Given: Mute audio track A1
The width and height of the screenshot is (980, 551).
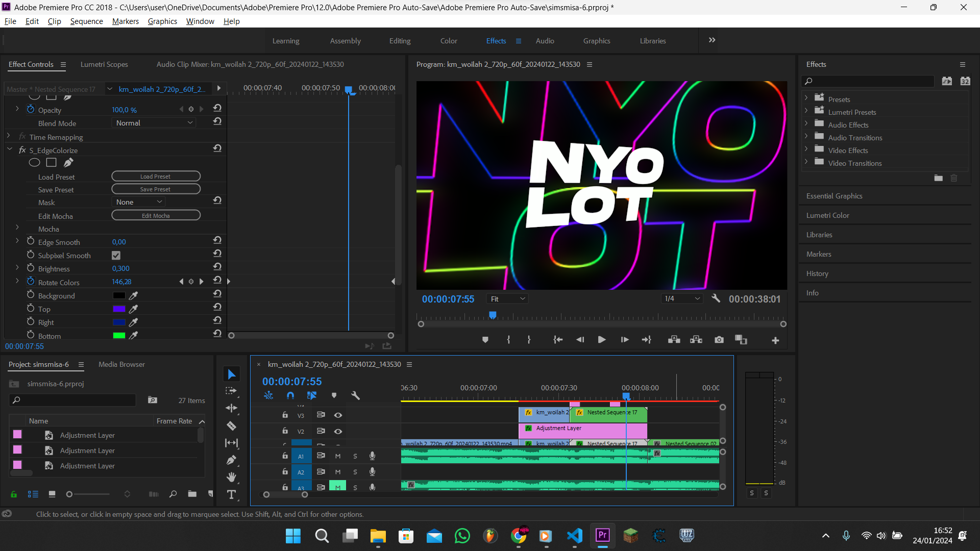Looking at the screenshot, I should (x=337, y=456).
